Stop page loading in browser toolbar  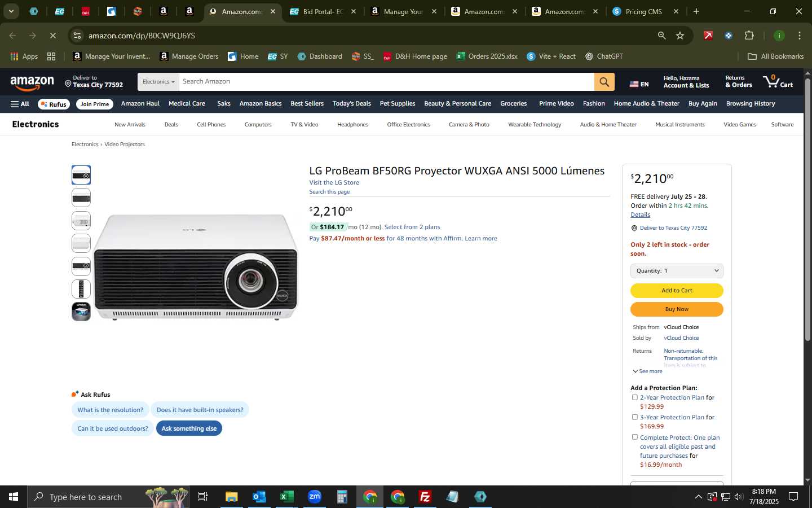pyautogui.click(x=52, y=36)
